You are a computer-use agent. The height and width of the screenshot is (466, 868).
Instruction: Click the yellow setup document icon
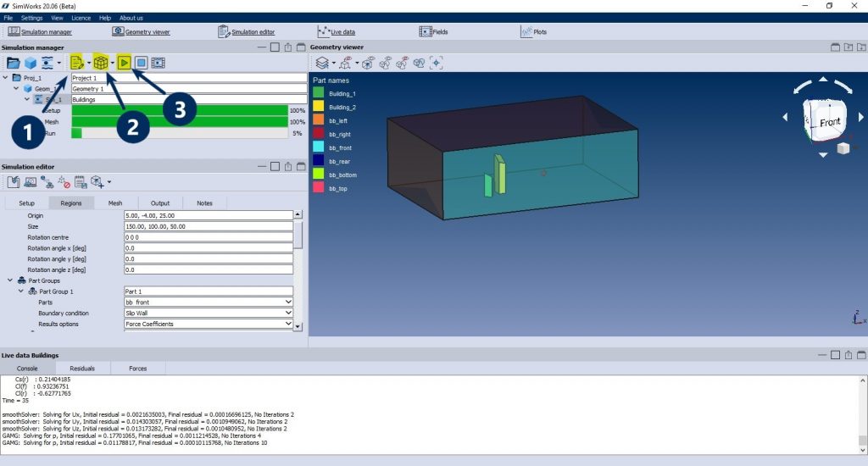(x=77, y=63)
